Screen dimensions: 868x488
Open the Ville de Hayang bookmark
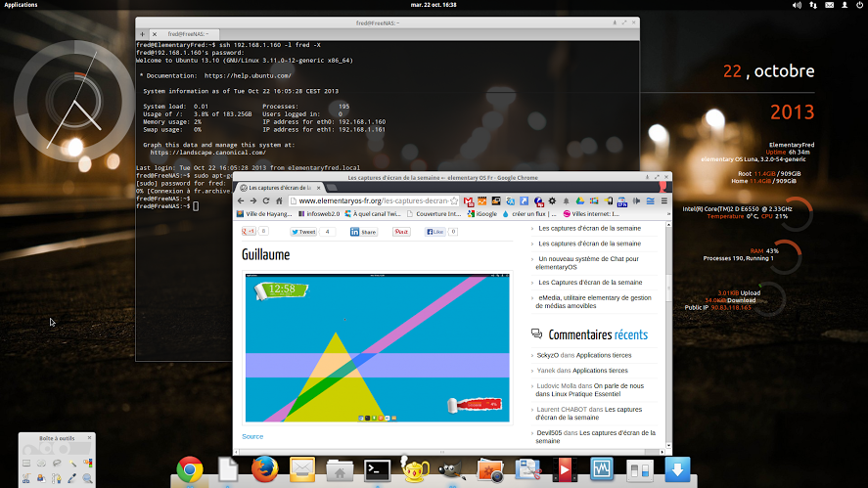264,213
